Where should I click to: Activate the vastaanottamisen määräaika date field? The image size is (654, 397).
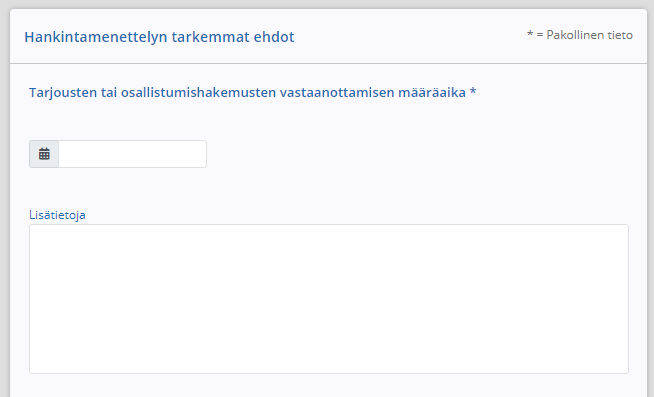point(132,154)
